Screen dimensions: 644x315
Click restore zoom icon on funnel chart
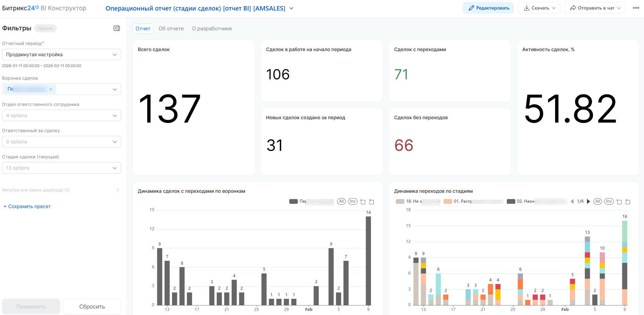coord(372,202)
